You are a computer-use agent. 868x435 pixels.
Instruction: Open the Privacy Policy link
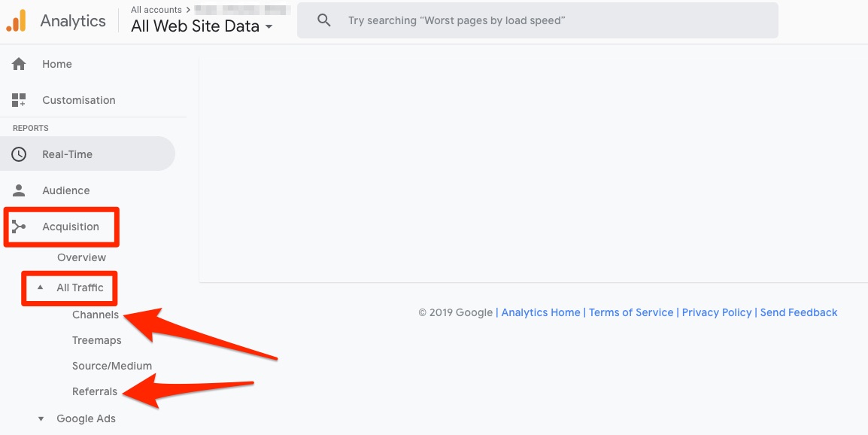tap(717, 312)
